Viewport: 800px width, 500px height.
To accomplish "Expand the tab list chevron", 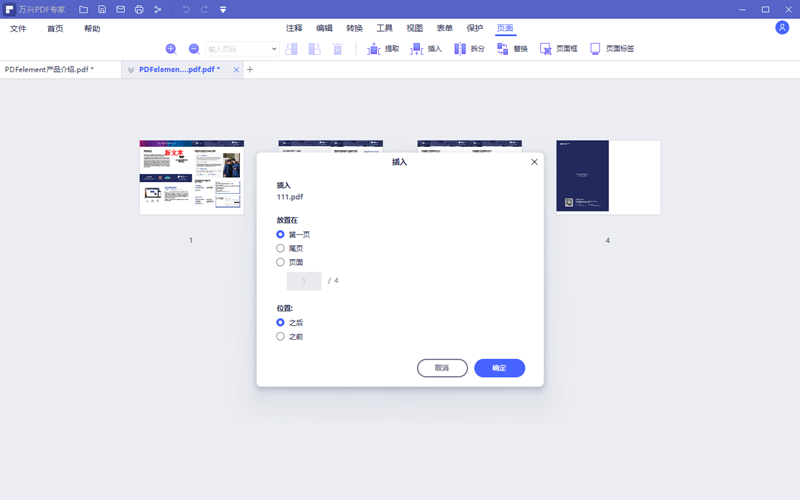I will 131,70.
